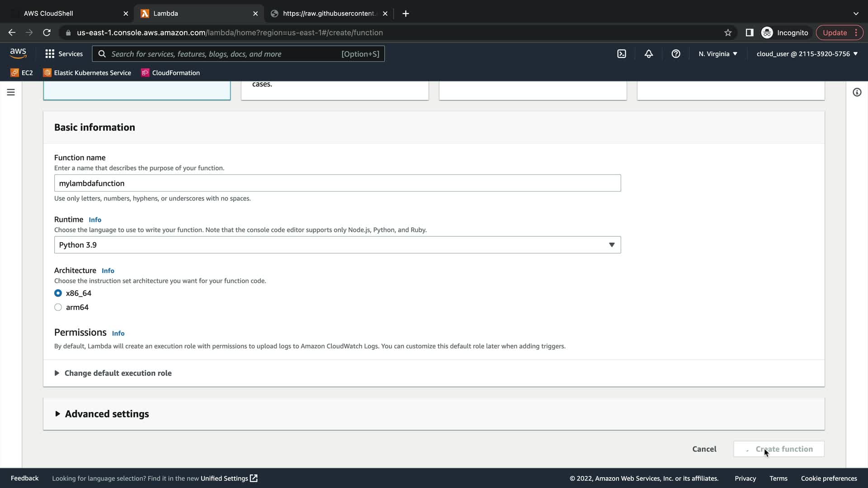This screenshot has height=488, width=868.
Task: Reload the page in the browser
Action: click(47, 33)
